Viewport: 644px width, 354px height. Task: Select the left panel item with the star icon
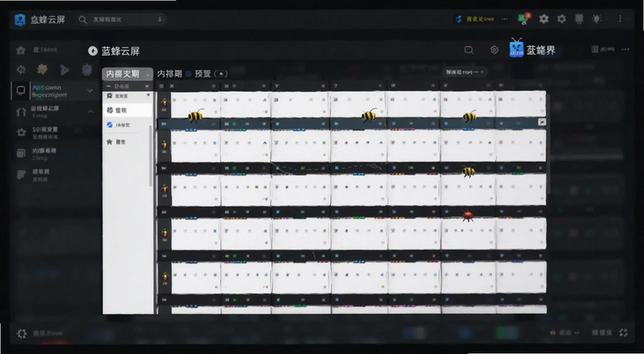127,142
